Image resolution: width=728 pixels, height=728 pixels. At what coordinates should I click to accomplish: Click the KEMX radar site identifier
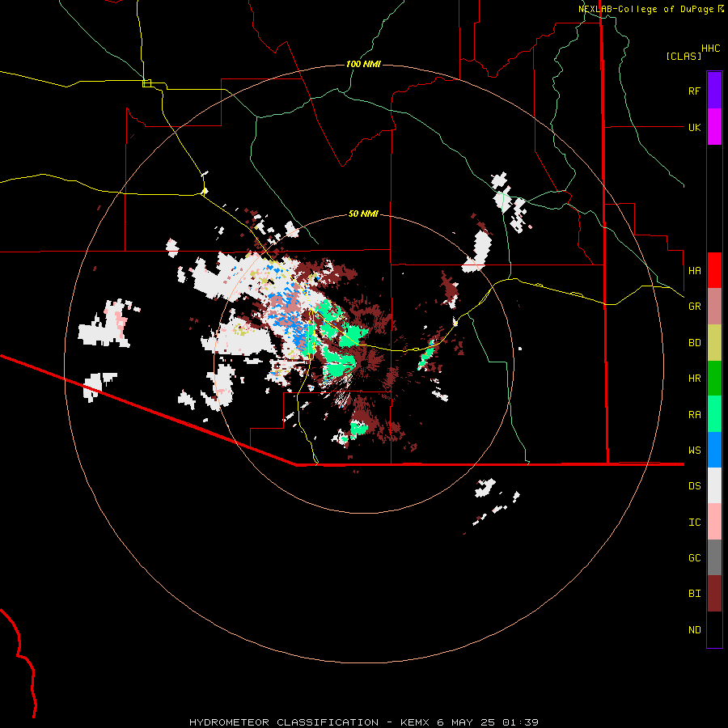pos(416,722)
